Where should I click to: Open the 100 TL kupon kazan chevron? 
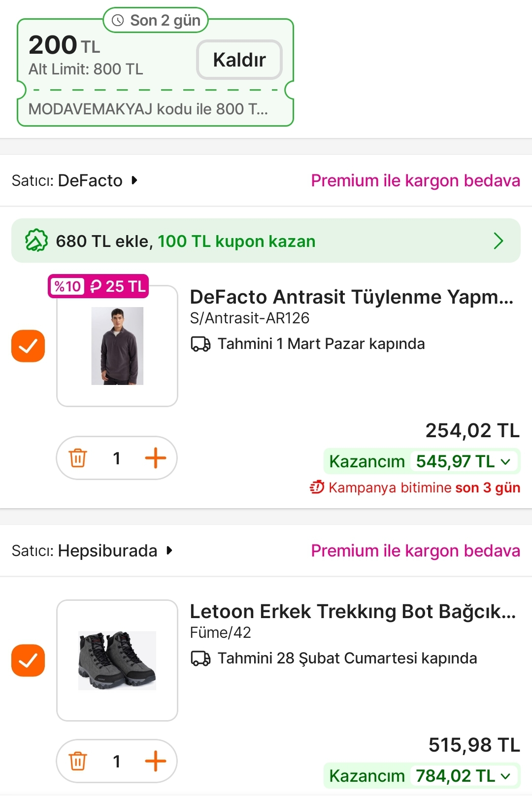[x=498, y=241]
